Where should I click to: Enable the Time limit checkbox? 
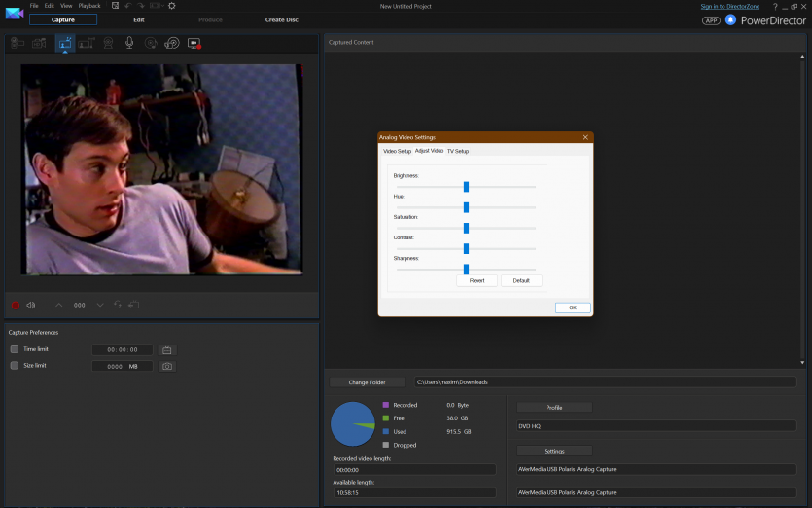15,349
